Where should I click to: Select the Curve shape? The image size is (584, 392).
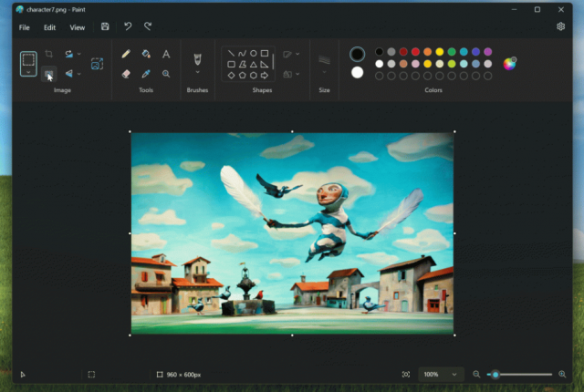[242, 53]
